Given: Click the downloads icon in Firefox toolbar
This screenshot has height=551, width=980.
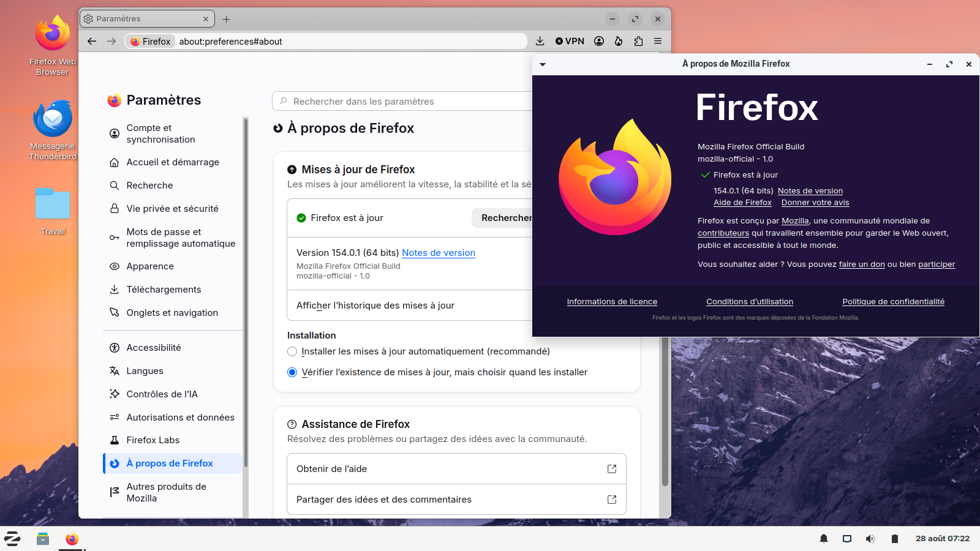Looking at the screenshot, I should (540, 41).
